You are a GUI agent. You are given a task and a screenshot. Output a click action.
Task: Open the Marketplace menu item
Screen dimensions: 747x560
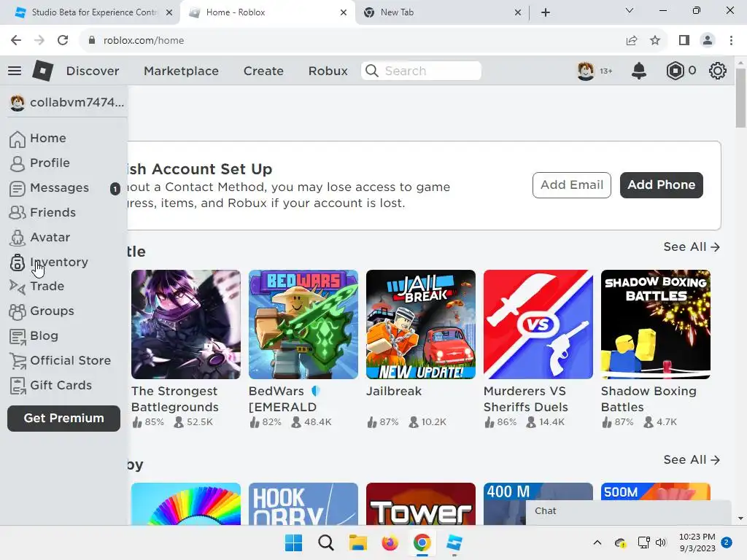(x=182, y=71)
